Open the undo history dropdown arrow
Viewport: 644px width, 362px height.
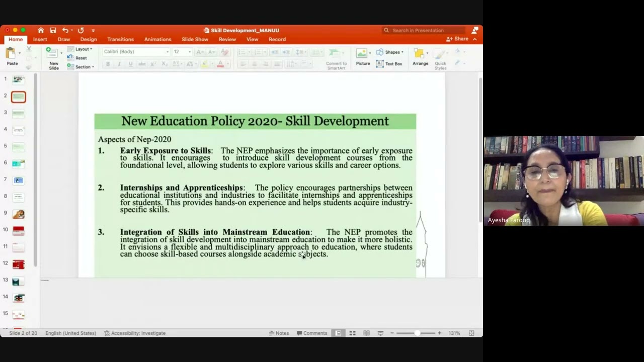tap(71, 30)
